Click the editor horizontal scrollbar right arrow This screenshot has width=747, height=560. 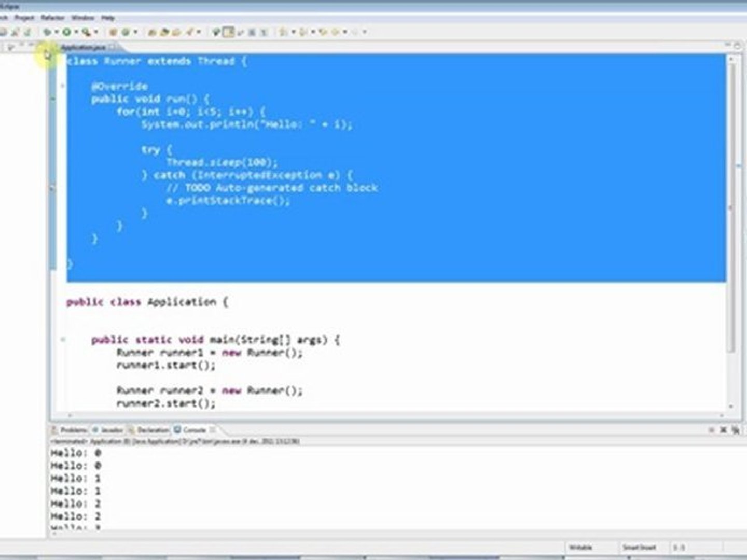click(x=721, y=415)
